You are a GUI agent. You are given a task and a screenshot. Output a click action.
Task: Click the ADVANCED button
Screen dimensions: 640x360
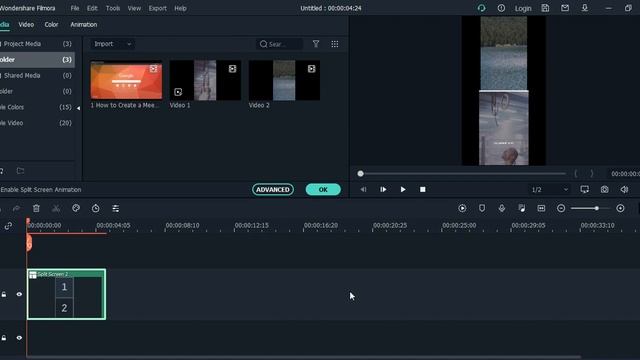coord(273,189)
